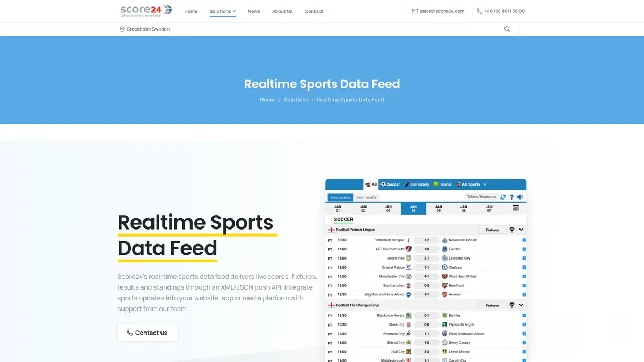The height and width of the screenshot is (362, 644).
Task: Select date JAN 07
Action: pyautogui.click(x=489, y=208)
